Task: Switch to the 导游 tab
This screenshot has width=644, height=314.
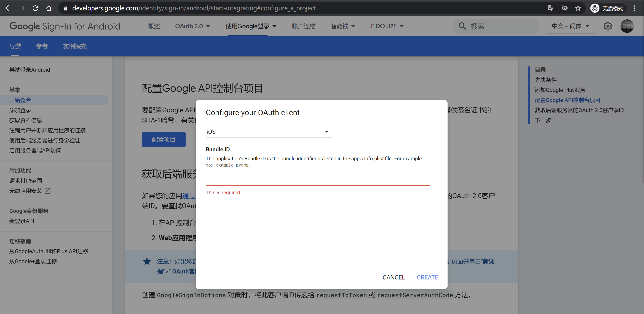Action: pos(15,46)
